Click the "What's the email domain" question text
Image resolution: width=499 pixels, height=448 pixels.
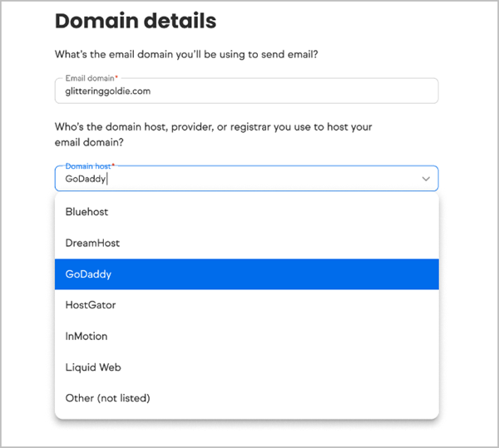click(x=186, y=54)
